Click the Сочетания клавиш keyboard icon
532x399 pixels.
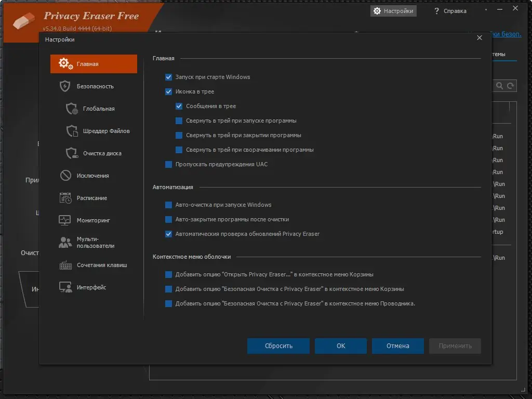coord(65,265)
